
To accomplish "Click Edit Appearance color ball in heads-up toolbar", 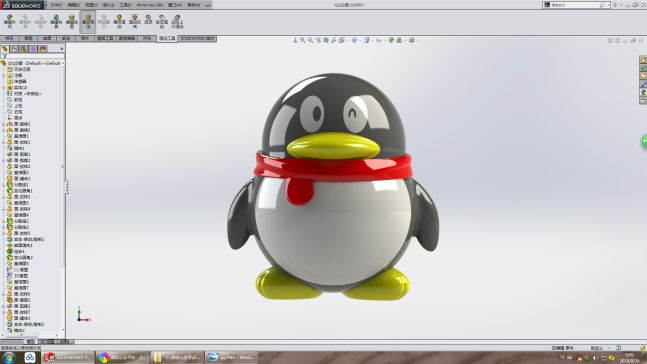I will point(391,40).
